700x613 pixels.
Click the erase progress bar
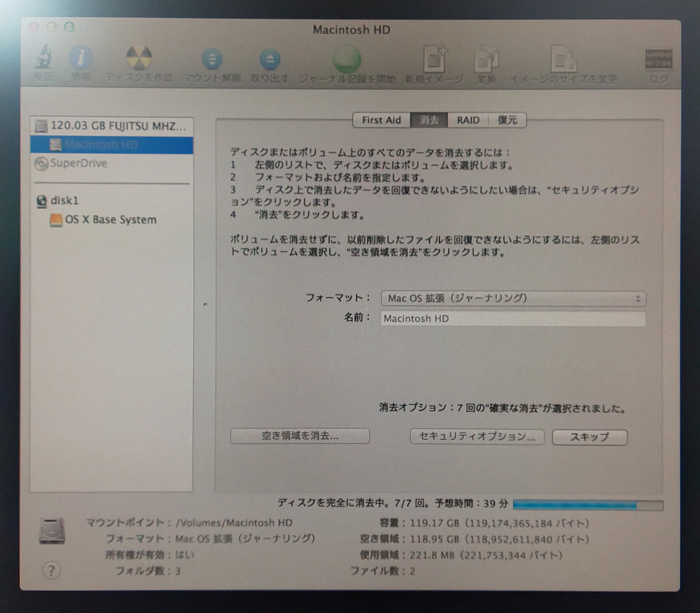coord(588,505)
